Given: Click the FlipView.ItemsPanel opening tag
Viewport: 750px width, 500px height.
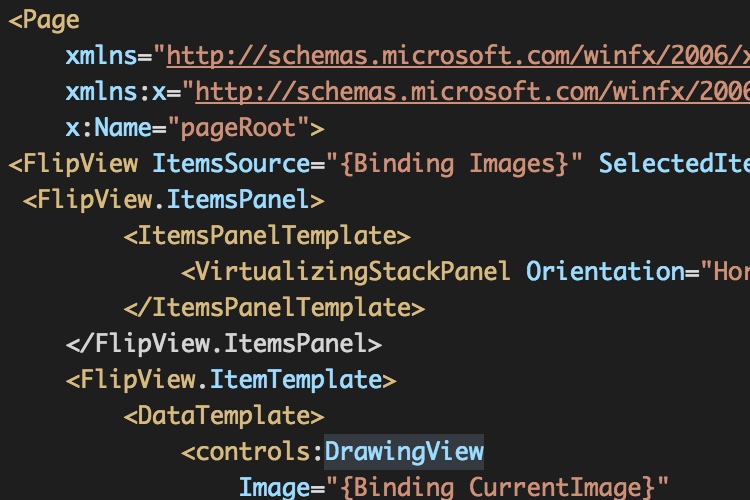Looking at the screenshot, I should (x=174, y=200).
